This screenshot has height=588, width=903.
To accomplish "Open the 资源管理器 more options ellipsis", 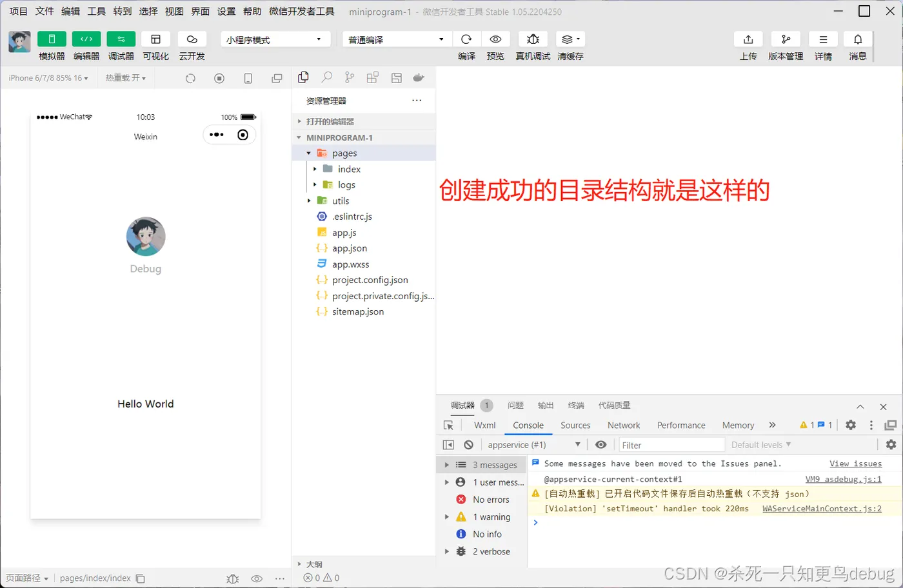I will pos(417,100).
